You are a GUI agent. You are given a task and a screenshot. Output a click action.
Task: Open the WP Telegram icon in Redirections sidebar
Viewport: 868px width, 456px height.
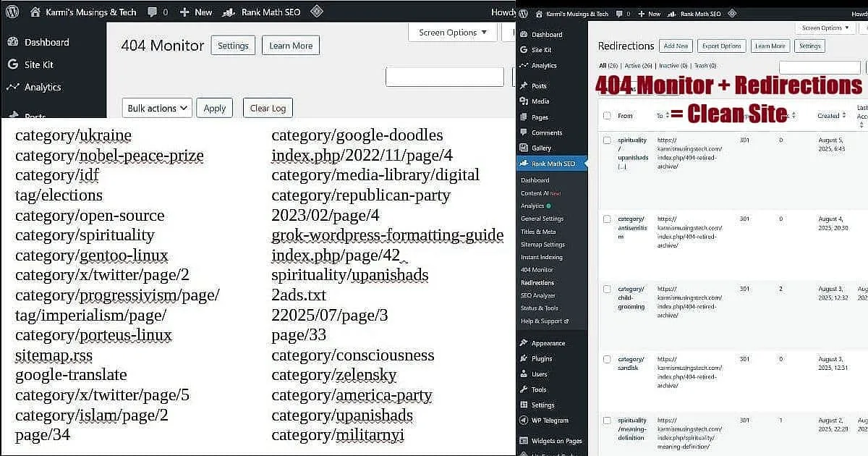524,421
